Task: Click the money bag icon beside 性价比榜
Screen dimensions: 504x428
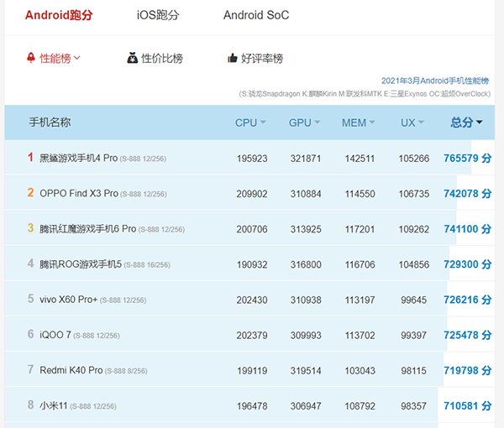Action: pos(132,59)
